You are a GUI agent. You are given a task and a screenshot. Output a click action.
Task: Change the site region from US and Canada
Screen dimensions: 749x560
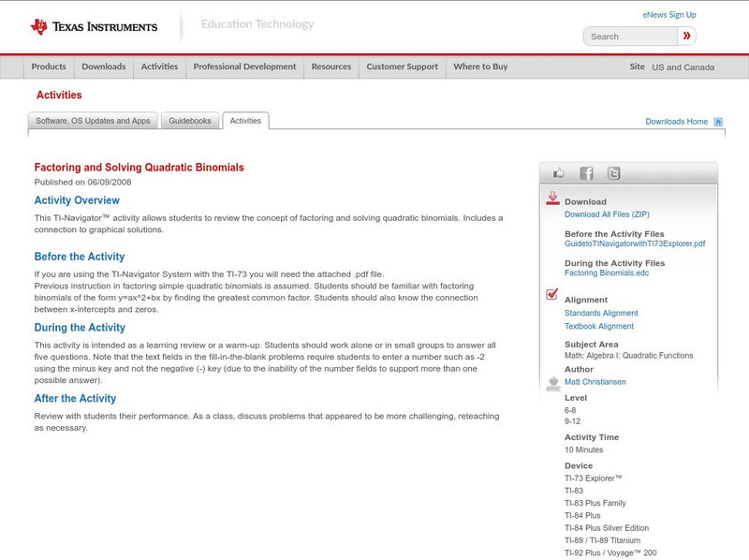click(x=683, y=67)
